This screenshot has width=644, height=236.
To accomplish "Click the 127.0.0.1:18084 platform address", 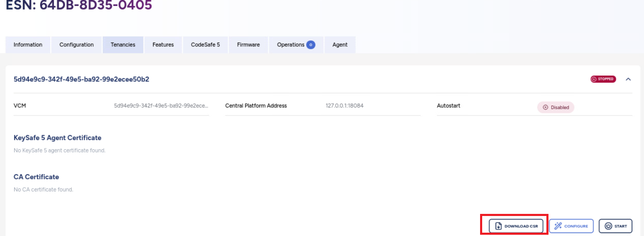I will (x=344, y=105).
